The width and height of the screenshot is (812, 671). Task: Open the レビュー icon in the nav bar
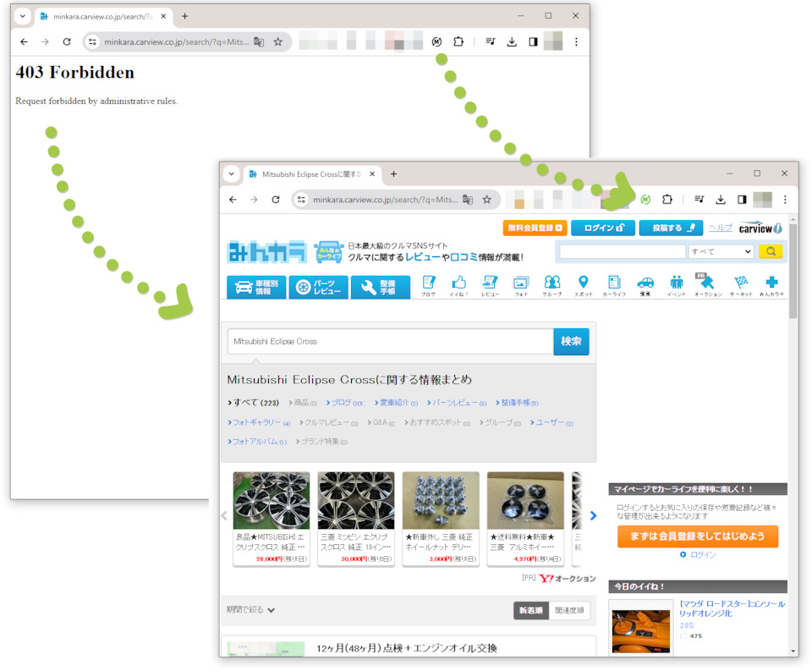pos(490,285)
